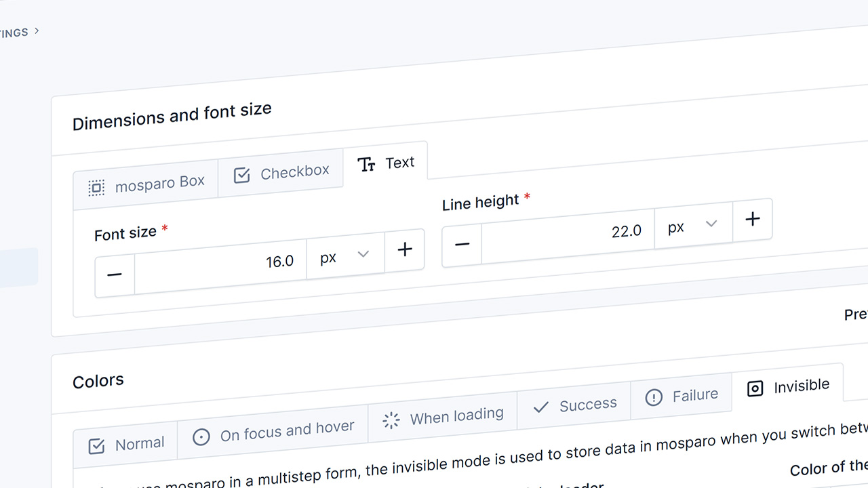This screenshot has height=488, width=868.
Task: Click the Text tab typography icon
Action: (367, 165)
